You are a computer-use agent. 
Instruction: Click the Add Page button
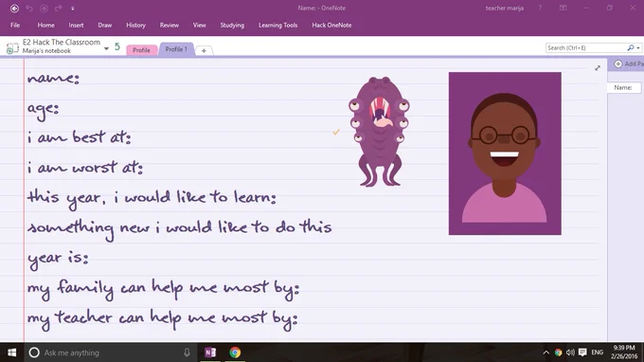(x=629, y=63)
